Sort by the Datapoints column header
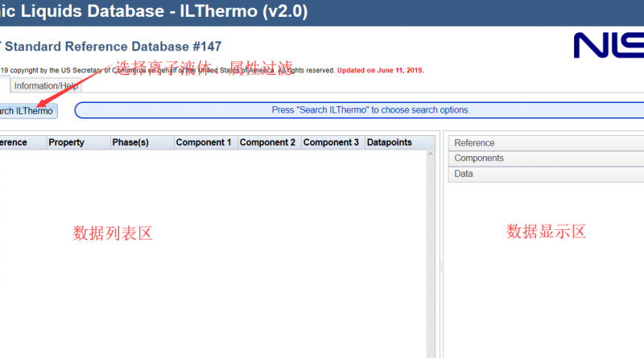 click(x=399, y=142)
